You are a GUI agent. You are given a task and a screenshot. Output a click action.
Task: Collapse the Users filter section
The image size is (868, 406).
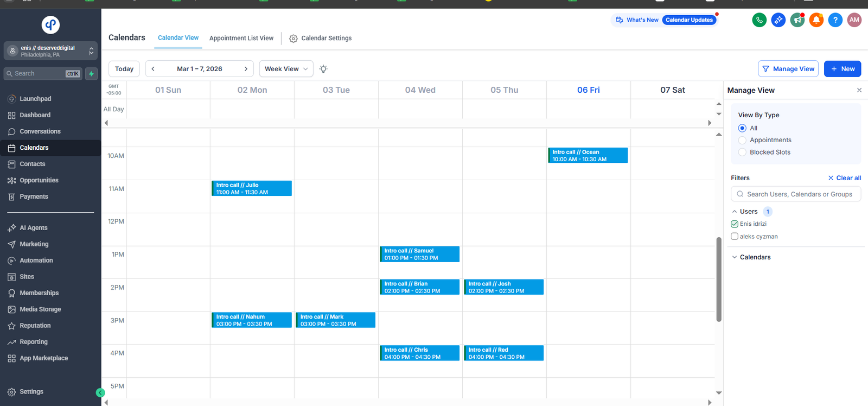pyautogui.click(x=735, y=212)
